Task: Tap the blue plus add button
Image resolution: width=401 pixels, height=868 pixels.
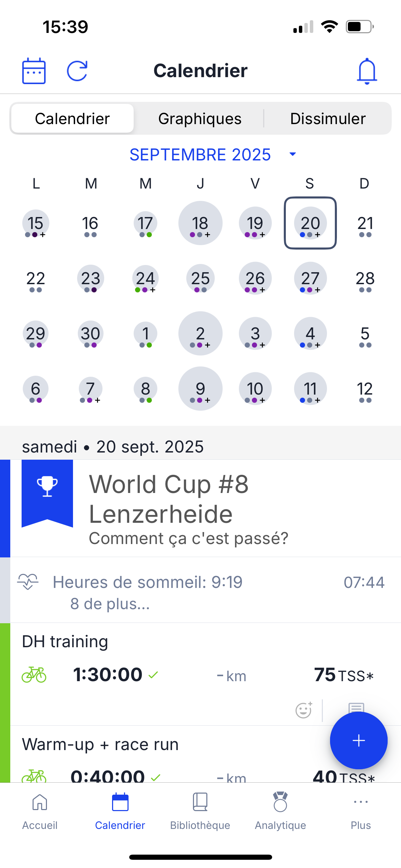Action: point(359,740)
